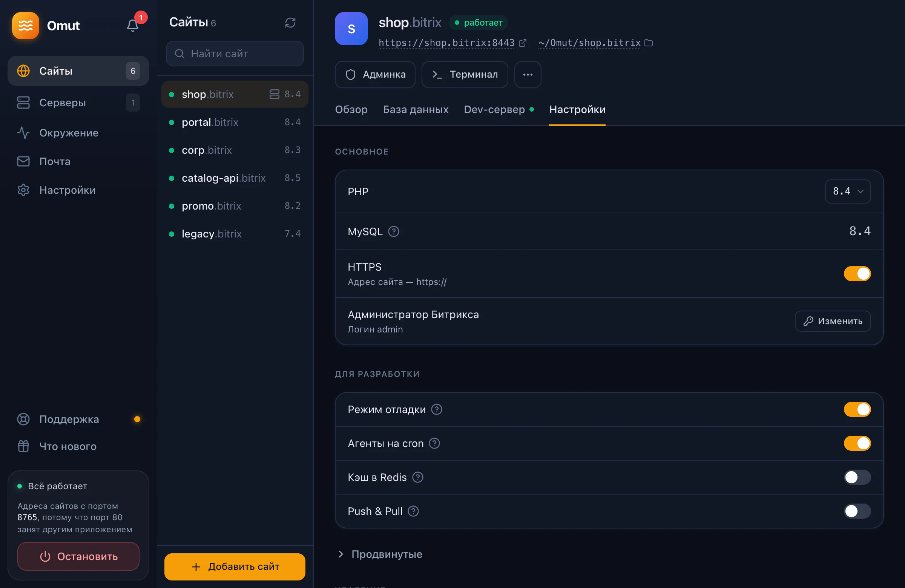Screen dimensions: 905x588
Task: Show help for Кэш в Redis
Action: (417, 477)
